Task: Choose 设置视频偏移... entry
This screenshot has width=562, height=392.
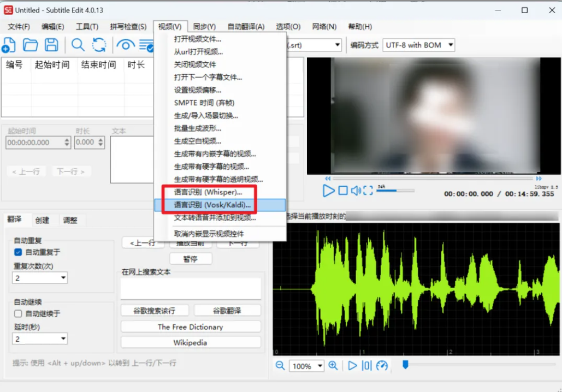Action: tap(220, 90)
